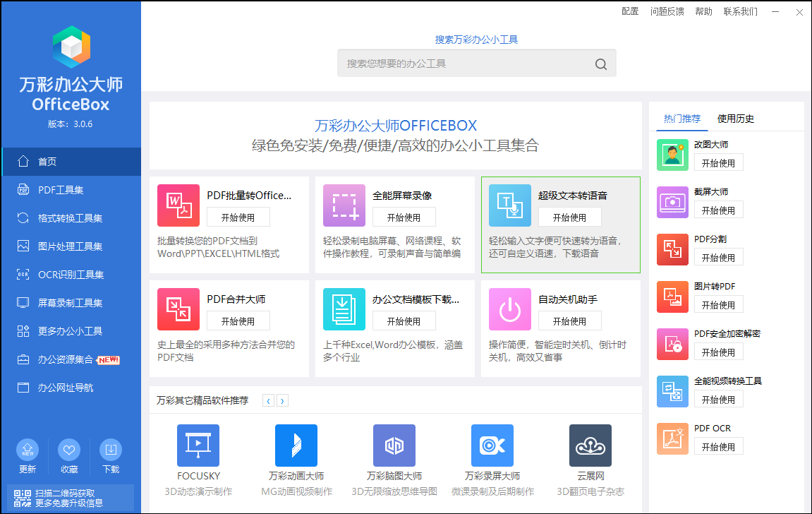The image size is (812, 514).
Task: Click the search magnifier icon
Action: 601,64
